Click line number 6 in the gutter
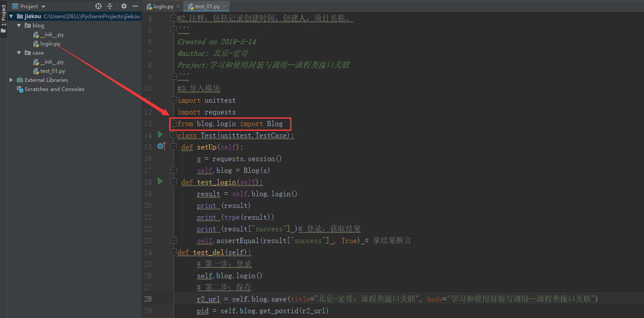This screenshot has height=318, width=644. [150, 42]
